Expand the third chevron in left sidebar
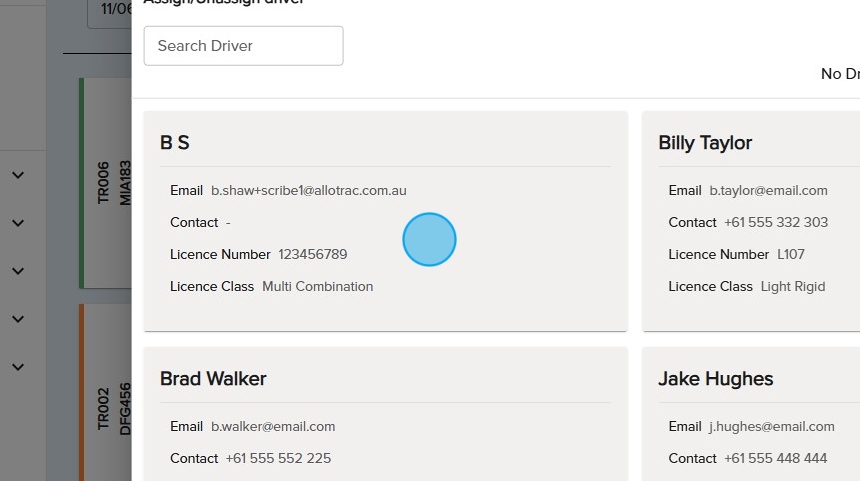Image resolution: width=860 pixels, height=481 pixels. pyautogui.click(x=18, y=271)
